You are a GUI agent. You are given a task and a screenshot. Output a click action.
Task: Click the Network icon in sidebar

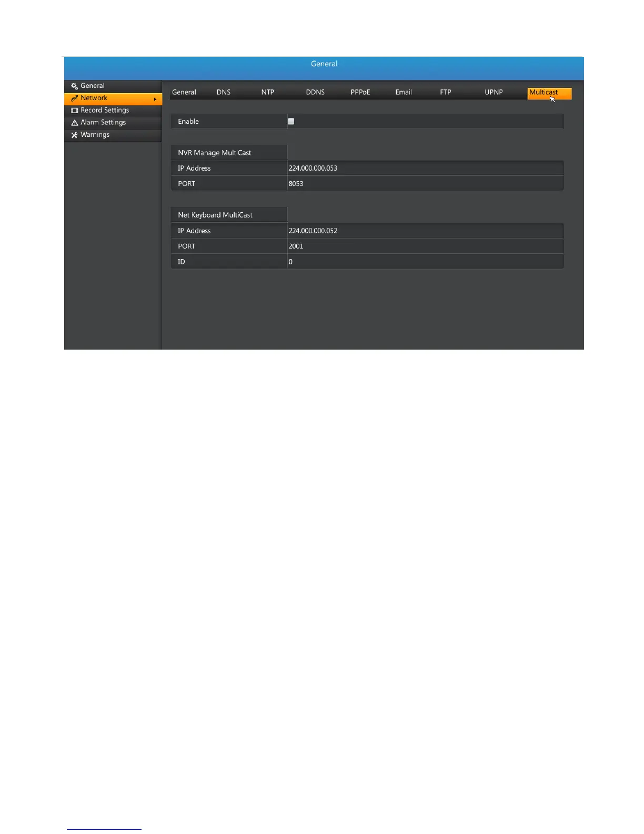point(74,98)
